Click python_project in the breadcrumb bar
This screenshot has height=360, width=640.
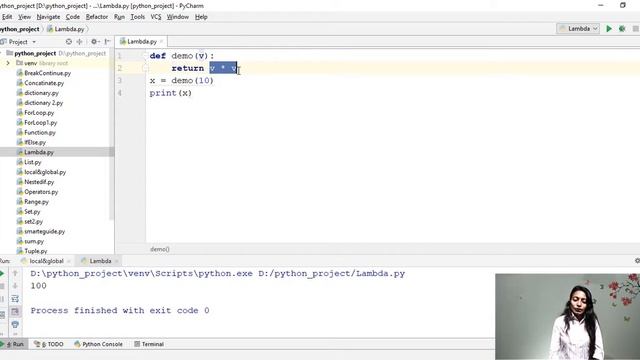(x=20, y=29)
